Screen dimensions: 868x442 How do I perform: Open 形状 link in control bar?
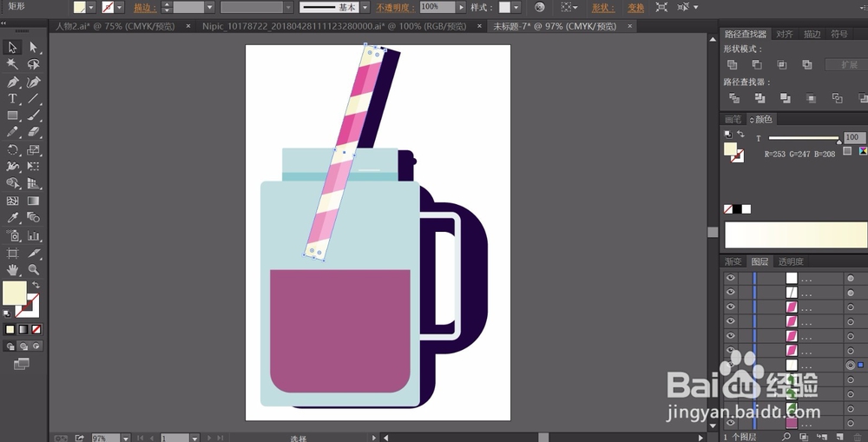coord(603,8)
